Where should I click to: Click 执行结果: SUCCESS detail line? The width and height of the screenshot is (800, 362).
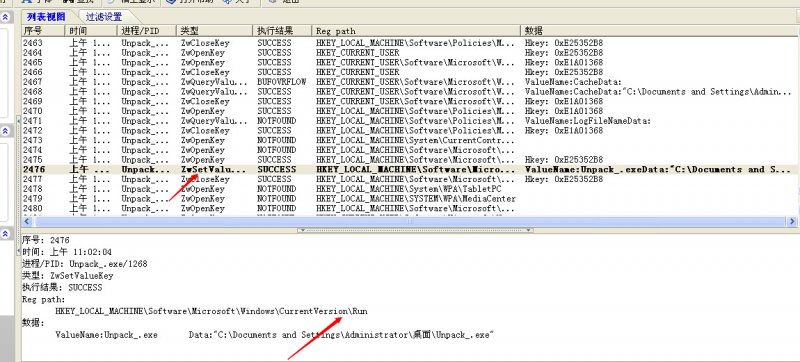click(62, 287)
